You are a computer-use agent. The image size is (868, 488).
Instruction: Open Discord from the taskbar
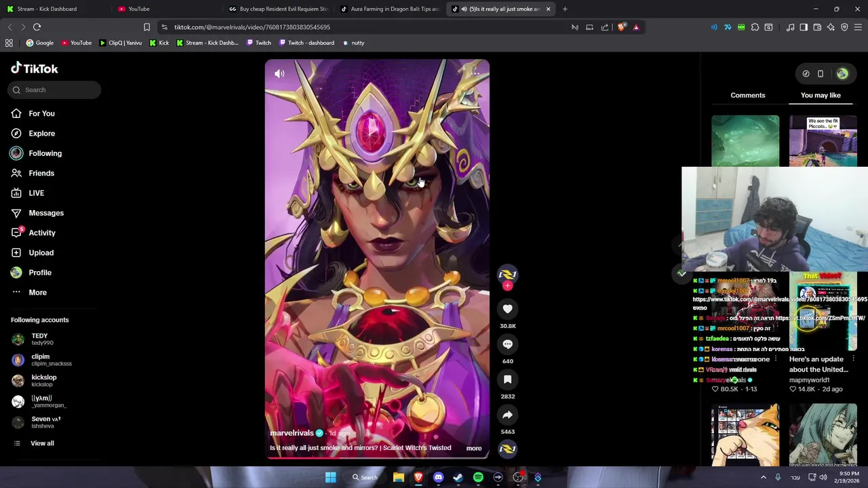coord(438,477)
